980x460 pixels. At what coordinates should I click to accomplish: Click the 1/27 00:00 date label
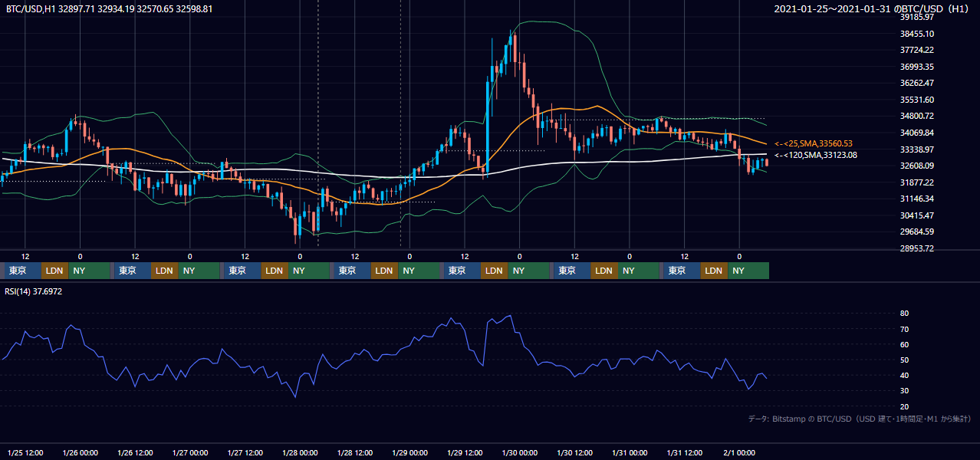(x=190, y=452)
